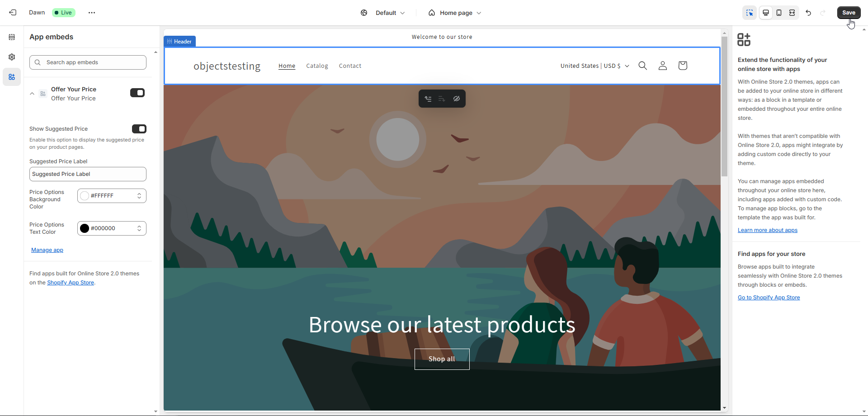Click the Dawn theme name

click(x=37, y=13)
